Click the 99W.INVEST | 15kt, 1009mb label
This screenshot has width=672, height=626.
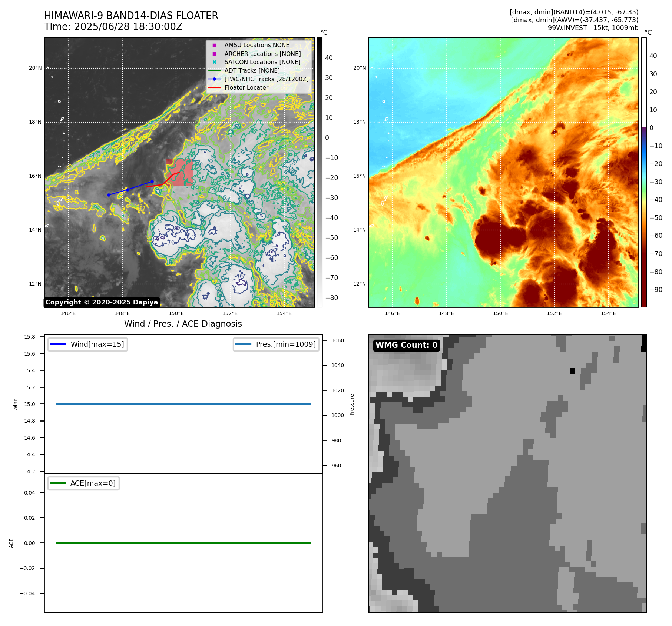pyautogui.click(x=593, y=28)
